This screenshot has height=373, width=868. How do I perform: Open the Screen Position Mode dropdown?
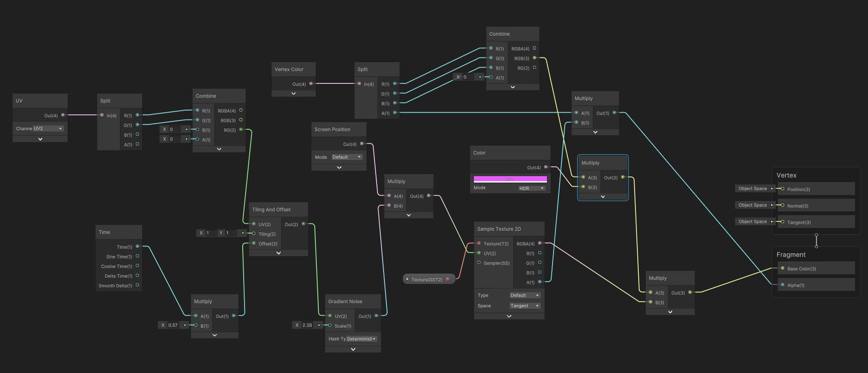coord(346,157)
